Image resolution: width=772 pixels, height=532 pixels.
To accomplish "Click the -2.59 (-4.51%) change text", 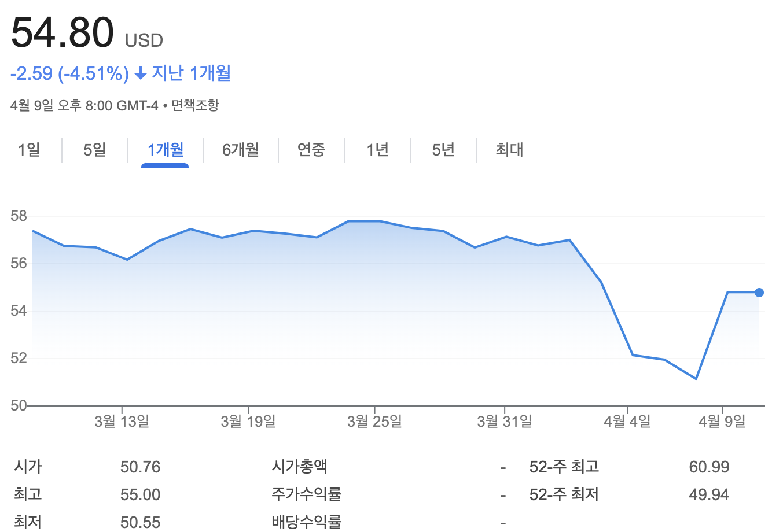I will point(69,73).
